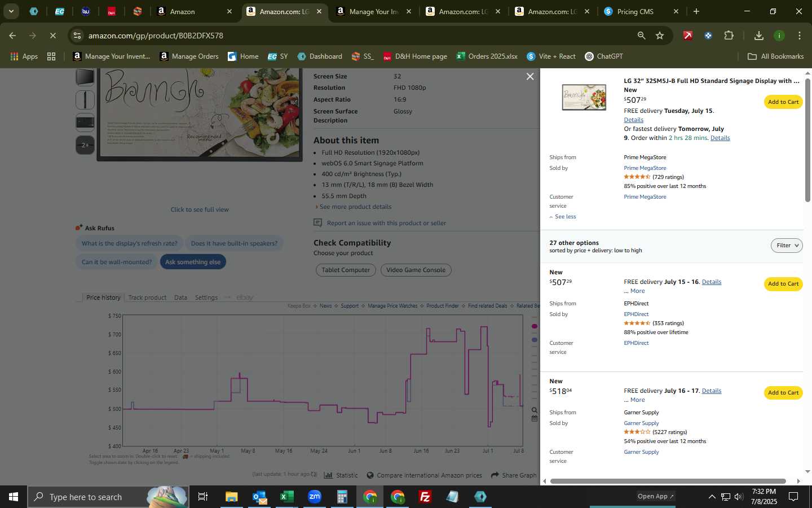
Task: Open Outlook from the taskbar
Action: (x=259, y=497)
